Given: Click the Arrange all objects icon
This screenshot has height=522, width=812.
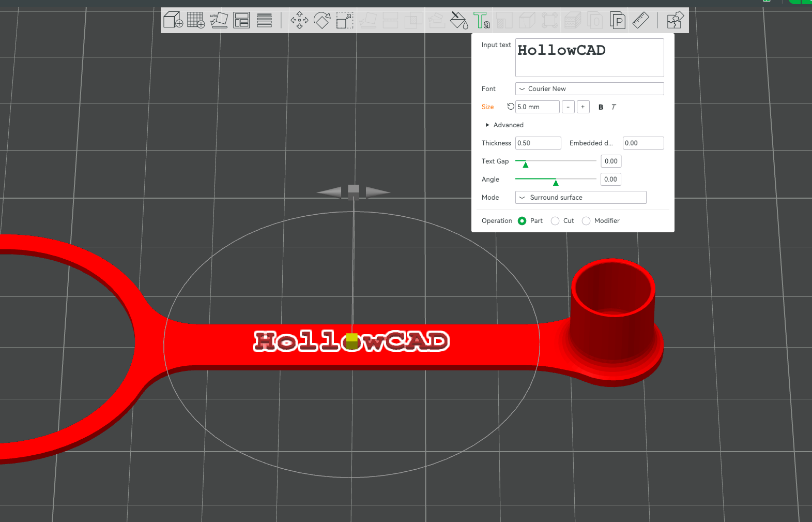Looking at the screenshot, I should pyautogui.click(x=241, y=20).
